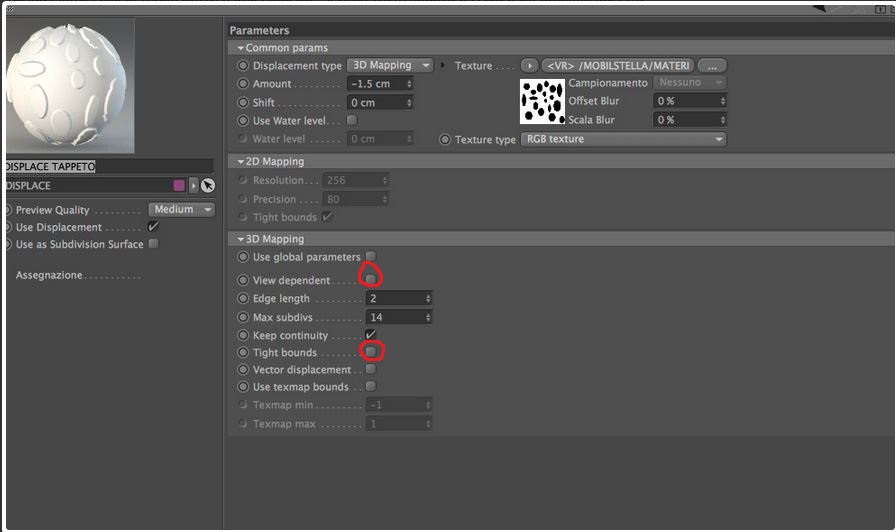Viewport: 896px width, 532px height.
Task: Click the animation dot beside Use global parameters
Action: click(243, 257)
